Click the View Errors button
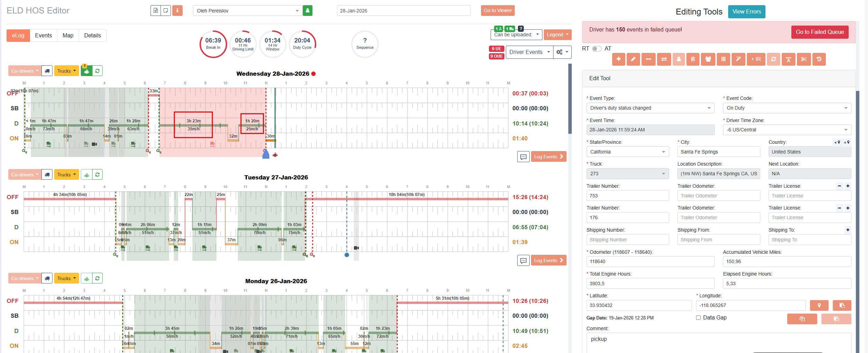The width and height of the screenshot is (868, 353). click(x=747, y=11)
